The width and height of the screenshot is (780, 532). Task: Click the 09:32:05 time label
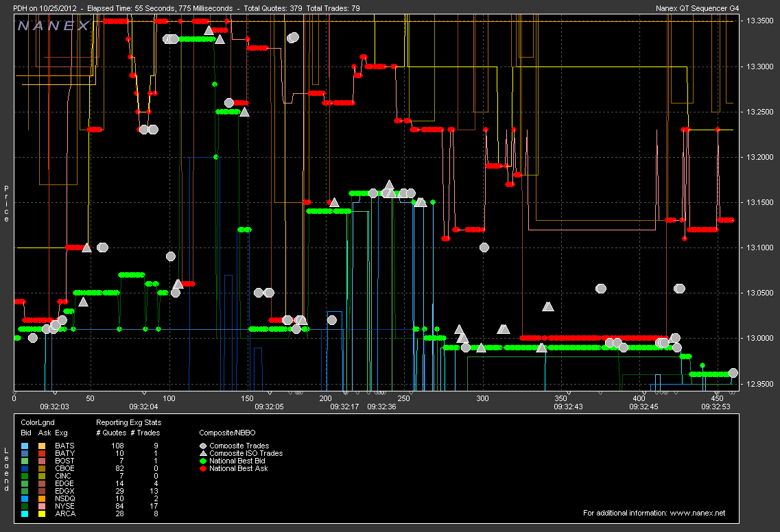point(269,407)
